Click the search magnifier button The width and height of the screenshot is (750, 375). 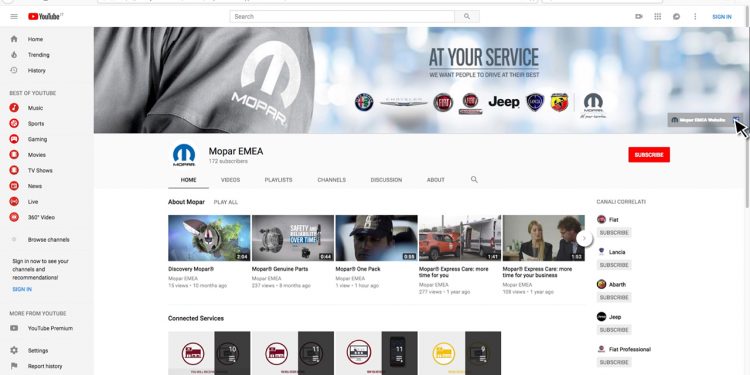click(467, 17)
